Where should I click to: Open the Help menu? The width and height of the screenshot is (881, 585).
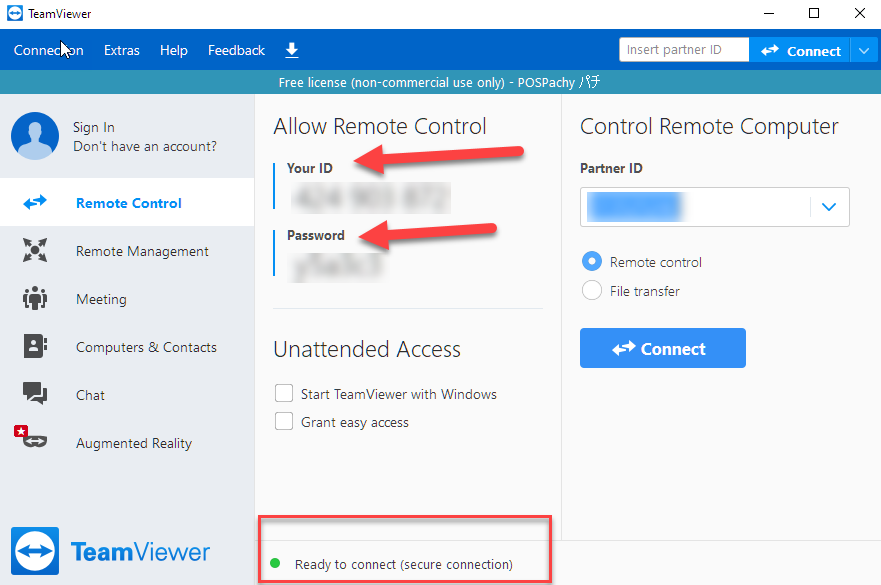pos(174,51)
